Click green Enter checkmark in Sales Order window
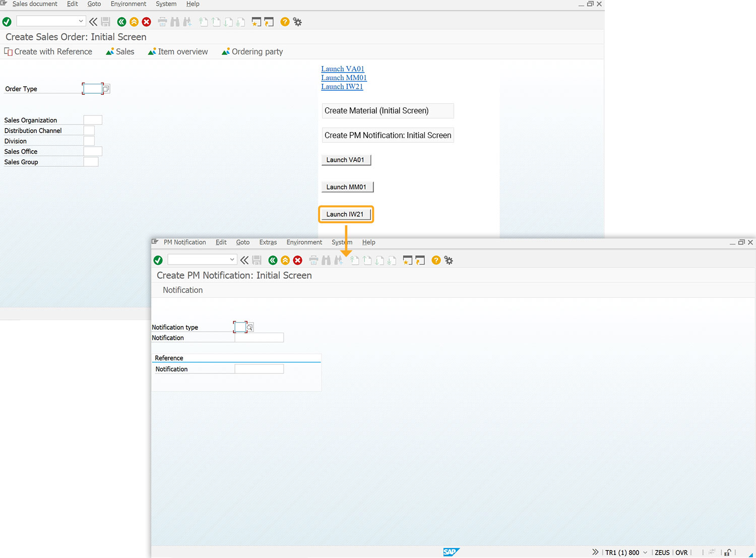This screenshot has width=756, height=558. 7,22
